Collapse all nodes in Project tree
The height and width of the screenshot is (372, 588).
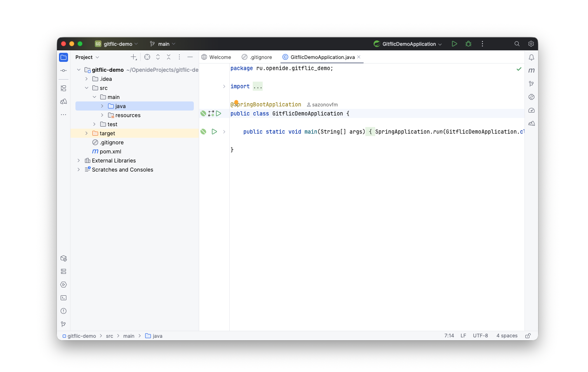tap(169, 57)
